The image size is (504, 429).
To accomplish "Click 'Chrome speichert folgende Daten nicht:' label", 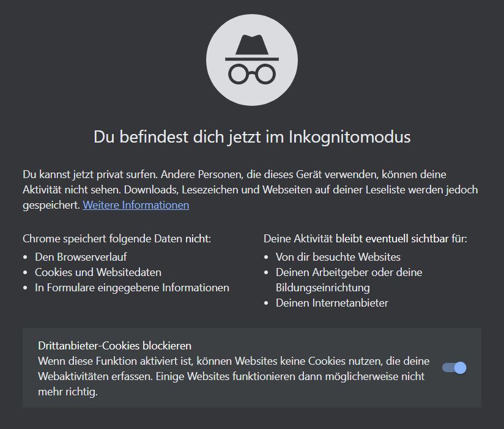I will pyautogui.click(x=117, y=239).
